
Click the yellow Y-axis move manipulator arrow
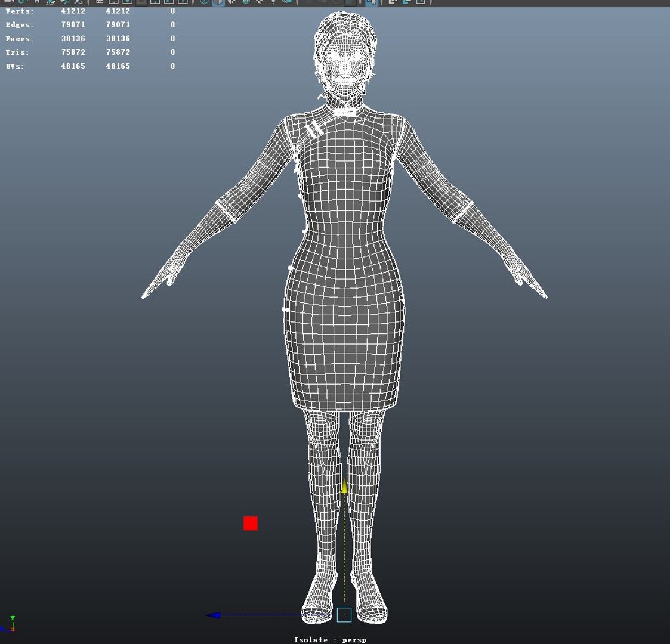344,487
